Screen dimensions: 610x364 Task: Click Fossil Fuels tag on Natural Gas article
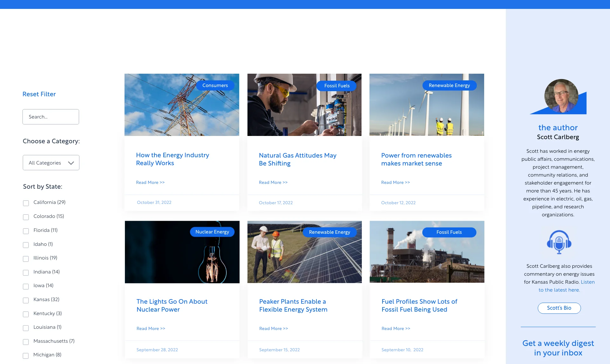(337, 86)
